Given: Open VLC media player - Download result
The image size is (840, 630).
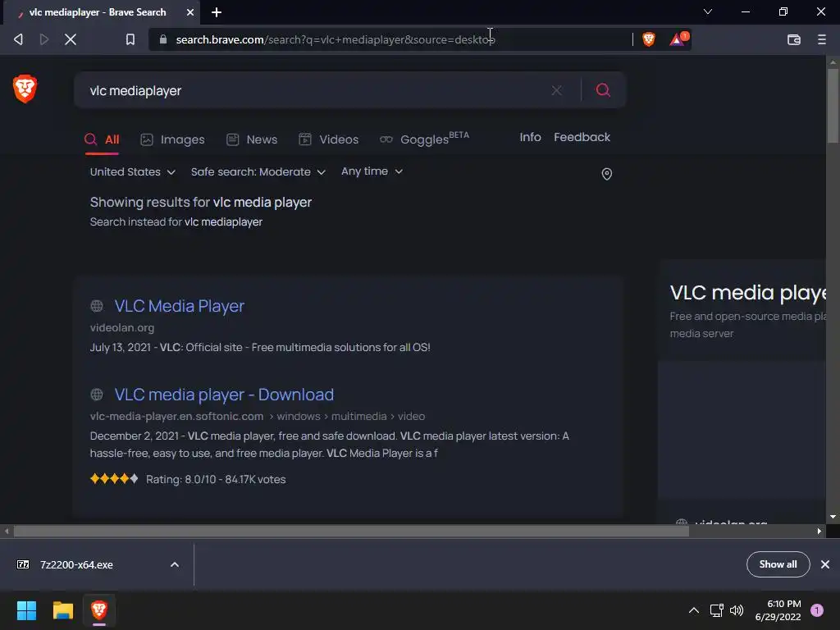Looking at the screenshot, I should click(224, 395).
